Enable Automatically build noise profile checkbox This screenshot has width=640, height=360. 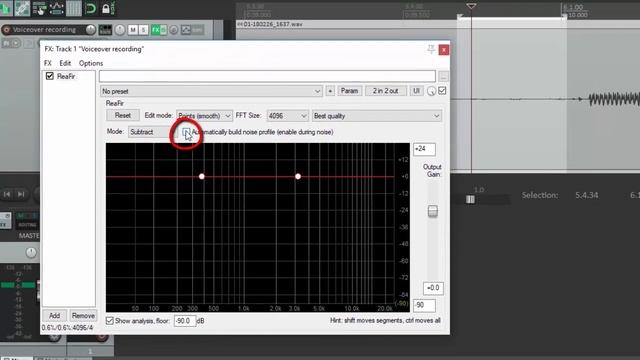coord(186,132)
